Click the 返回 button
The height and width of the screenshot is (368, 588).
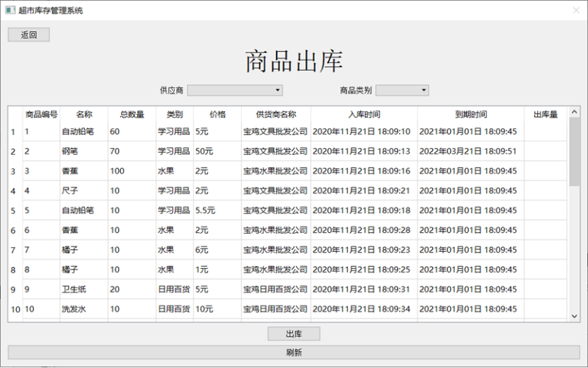click(28, 35)
